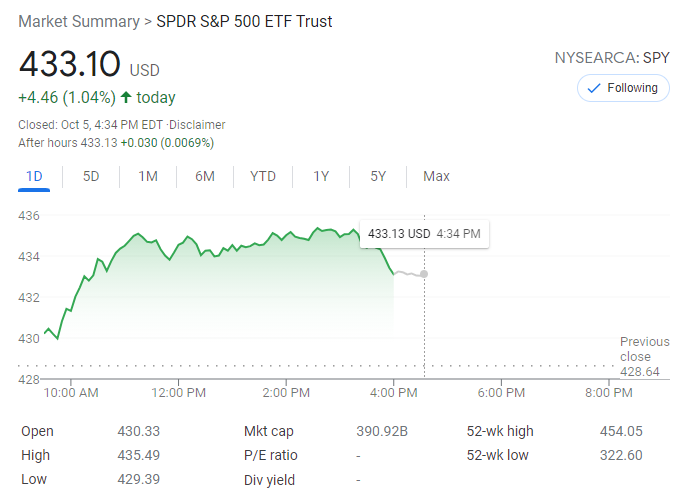Select the 1D time range tab
The image size is (689, 499).
[x=34, y=177]
